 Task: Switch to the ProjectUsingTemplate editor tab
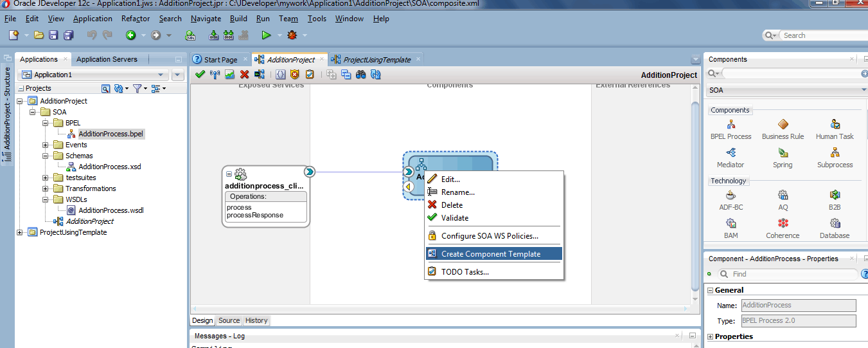click(376, 59)
